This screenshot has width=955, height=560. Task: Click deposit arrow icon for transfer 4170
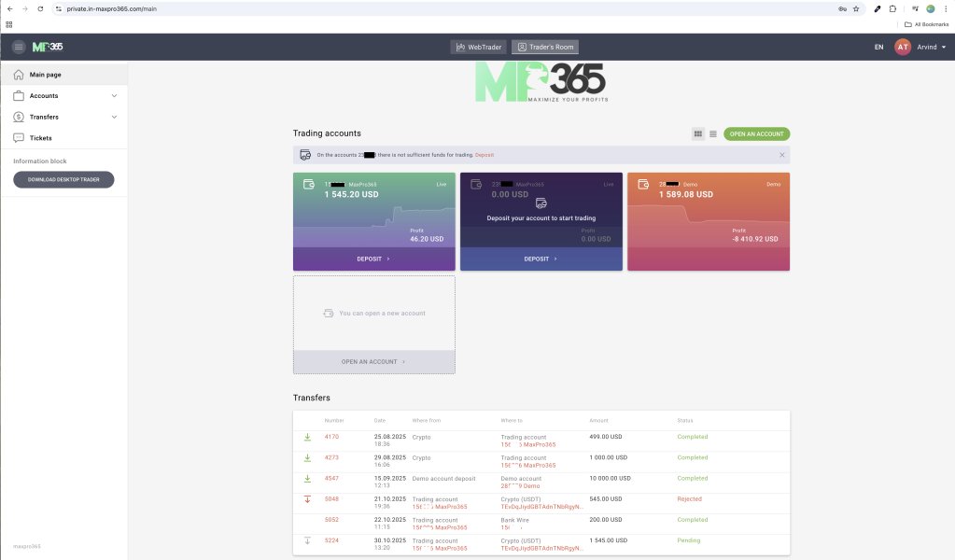[x=307, y=437]
